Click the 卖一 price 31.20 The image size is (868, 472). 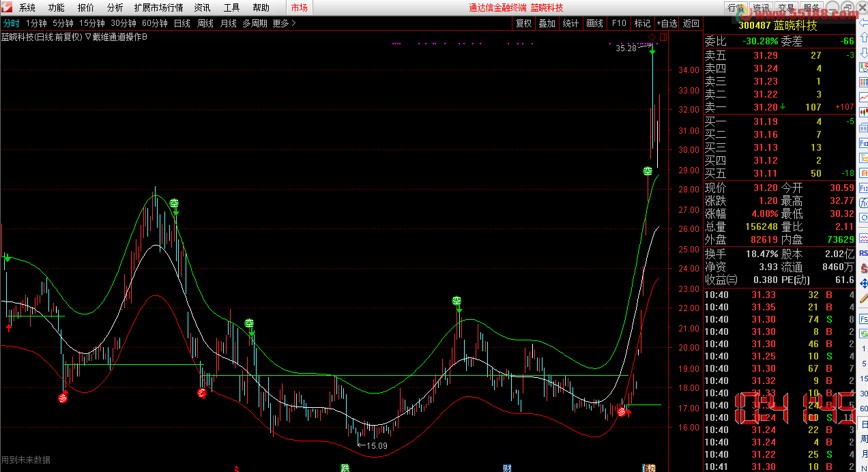pyautogui.click(x=766, y=107)
